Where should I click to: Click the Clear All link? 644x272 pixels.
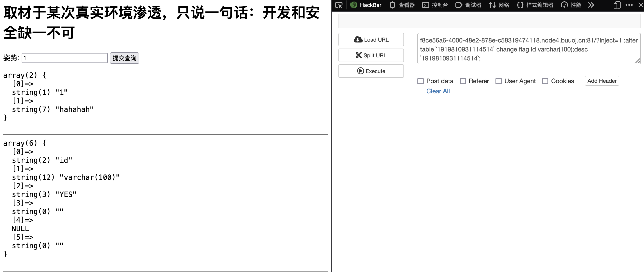(x=438, y=91)
